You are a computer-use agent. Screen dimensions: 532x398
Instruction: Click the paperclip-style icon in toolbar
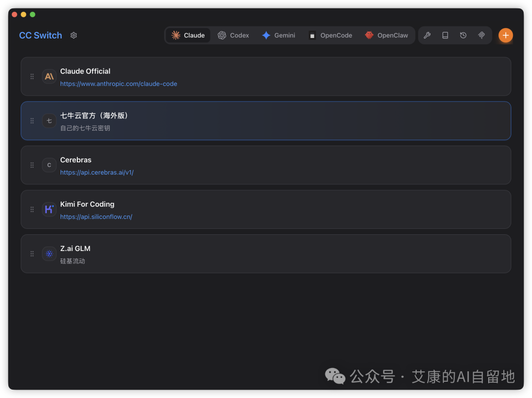coord(481,36)
